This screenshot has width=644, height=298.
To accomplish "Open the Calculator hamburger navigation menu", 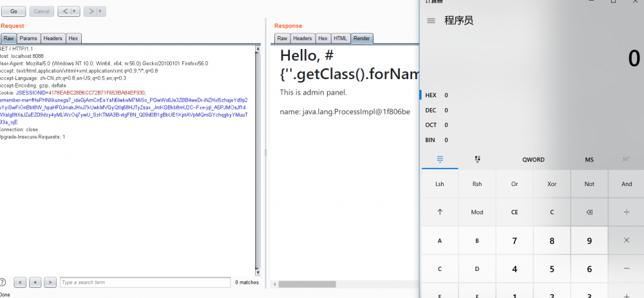I will (x=431, y=21).
